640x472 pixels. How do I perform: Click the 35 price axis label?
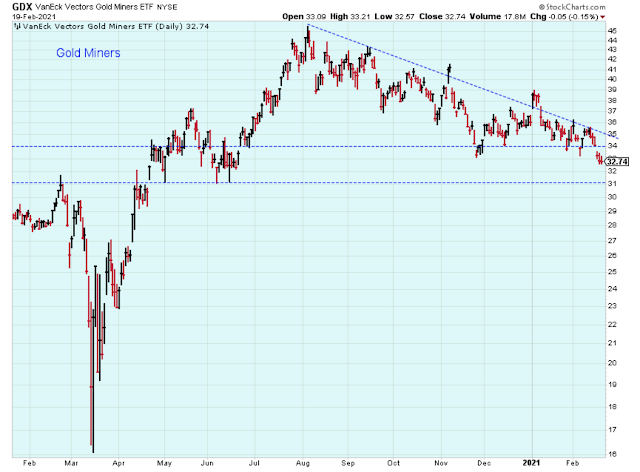pos(612,134)
